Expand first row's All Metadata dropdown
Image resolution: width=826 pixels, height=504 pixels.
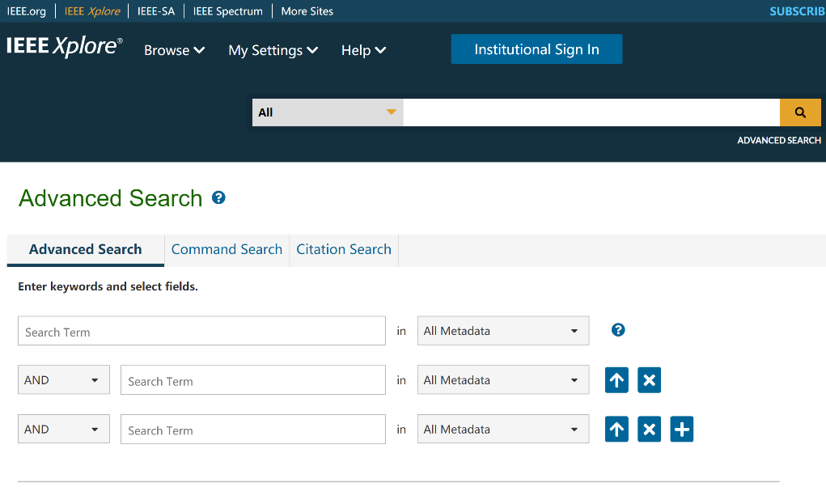tap(502, 331)
